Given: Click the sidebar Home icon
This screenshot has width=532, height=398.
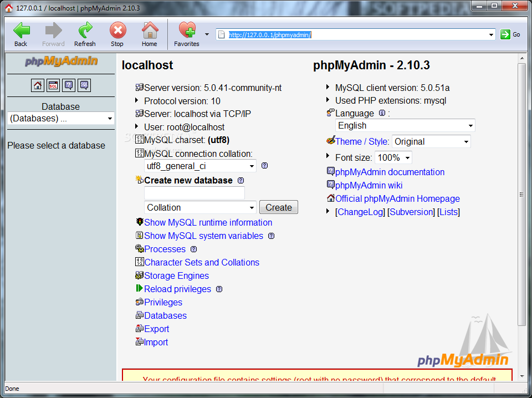Looking at the screenshot, I should [x=38, y=85].
